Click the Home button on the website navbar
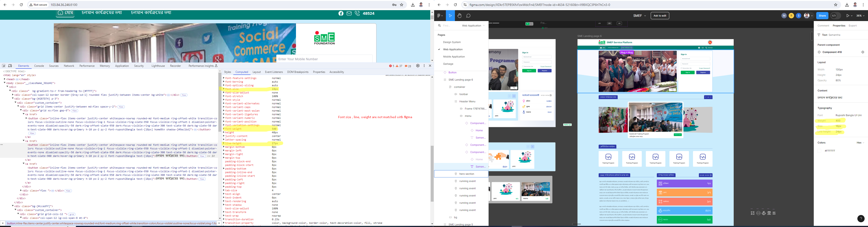 pyautogui.click(x=65, y=13)
